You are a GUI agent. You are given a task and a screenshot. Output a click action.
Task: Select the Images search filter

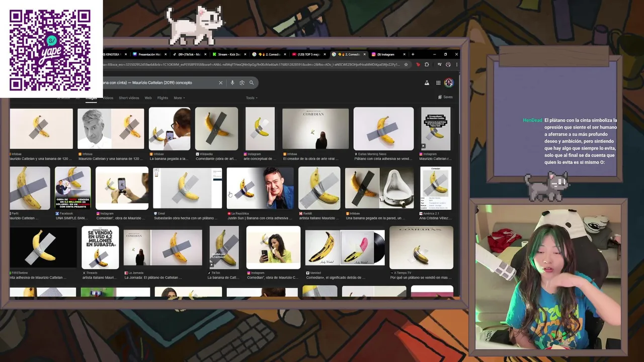coord(91,98)
